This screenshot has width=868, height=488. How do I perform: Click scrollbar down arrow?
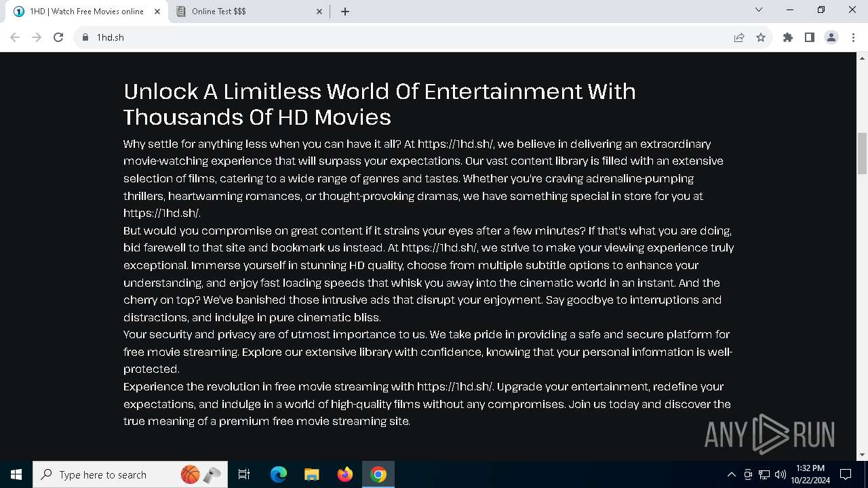tap(863, 455)
